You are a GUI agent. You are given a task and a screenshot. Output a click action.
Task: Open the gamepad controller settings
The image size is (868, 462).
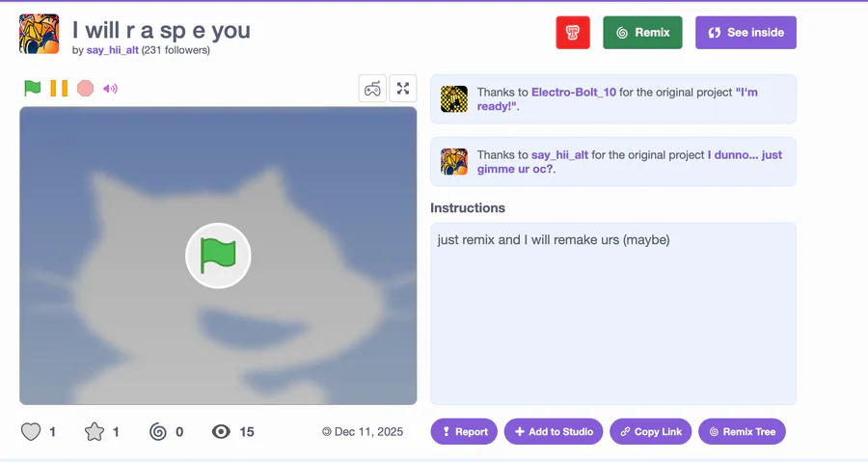(372, 89)
